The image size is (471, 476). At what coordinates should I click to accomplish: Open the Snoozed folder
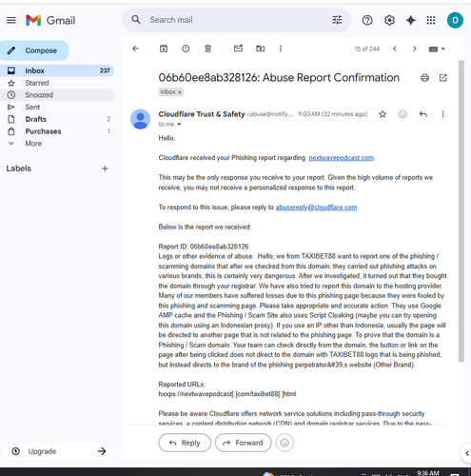click(57, 95)
